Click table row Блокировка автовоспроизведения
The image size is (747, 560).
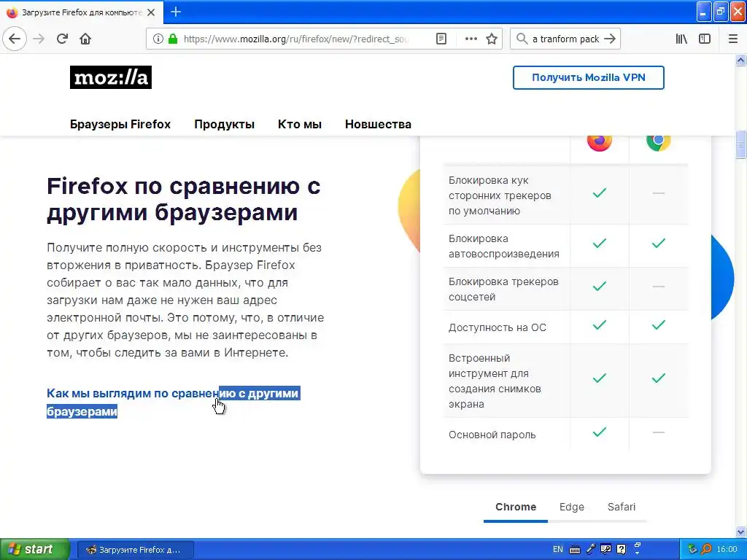[565, 246]
